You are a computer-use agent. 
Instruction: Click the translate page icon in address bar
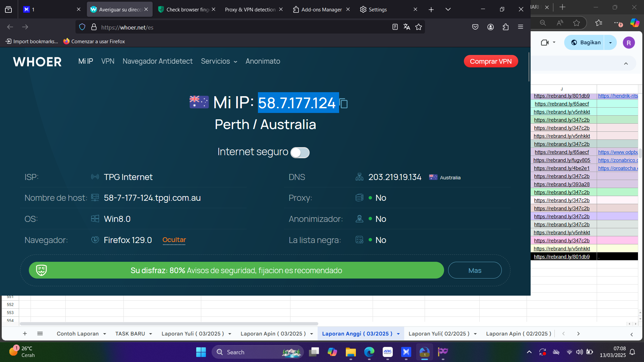[x=407, y=27]
